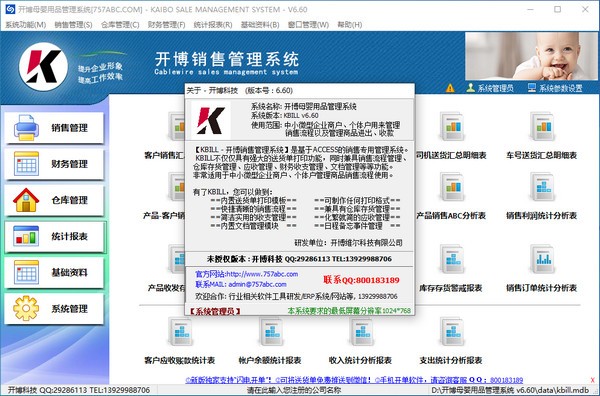Image resolution: width=600 pixels, height=396 pixels.
Task: Open the 系统功能(M) menu
Action: click(x=26, y=25)
